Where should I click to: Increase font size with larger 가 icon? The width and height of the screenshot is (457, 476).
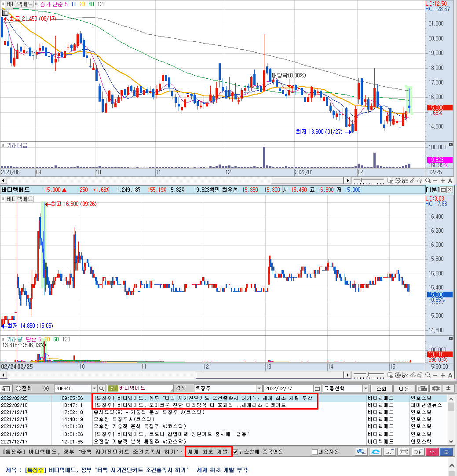point(418,452)
